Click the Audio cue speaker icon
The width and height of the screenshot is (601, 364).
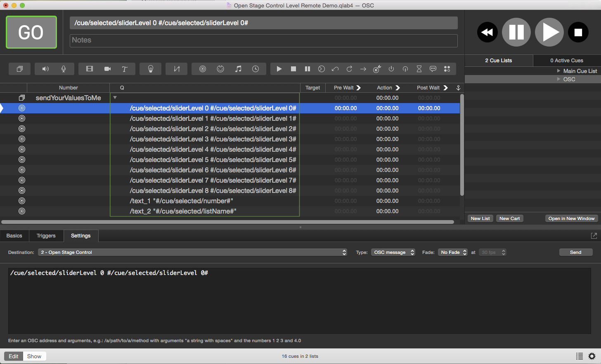pyautogui.click(x=45, y=69)
